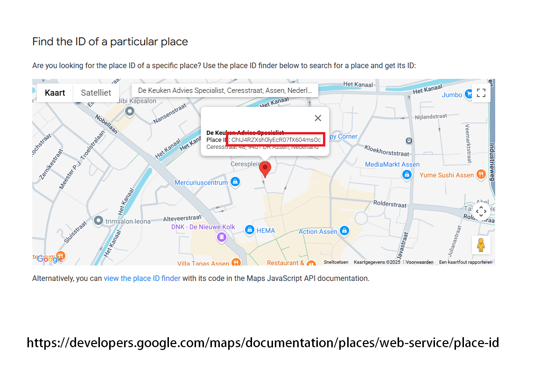Click the Action Assen shopping marker
The height and width of the screenshot is (392, 547).
pyautogui.click(x=344, y=231)
